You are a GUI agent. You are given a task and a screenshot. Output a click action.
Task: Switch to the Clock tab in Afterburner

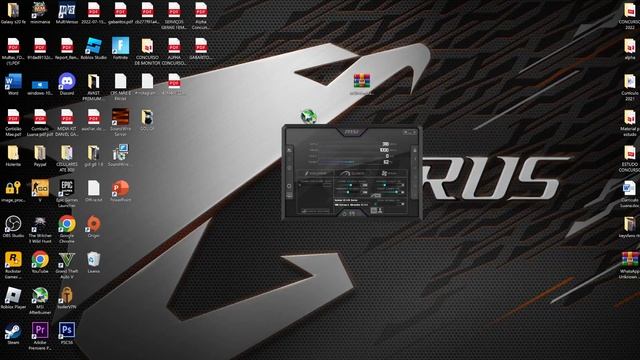tap(354, 173)
